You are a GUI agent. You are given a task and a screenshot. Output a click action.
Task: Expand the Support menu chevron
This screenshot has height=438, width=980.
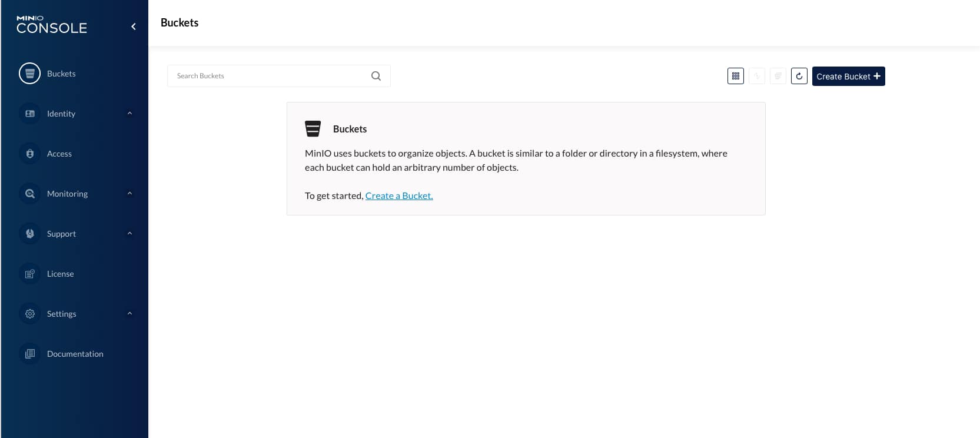129,234
